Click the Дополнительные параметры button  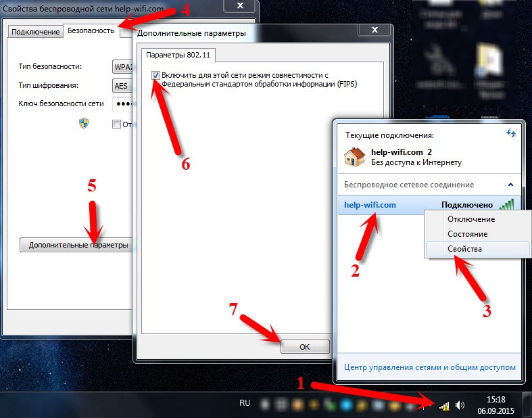(x=76, y=245)
